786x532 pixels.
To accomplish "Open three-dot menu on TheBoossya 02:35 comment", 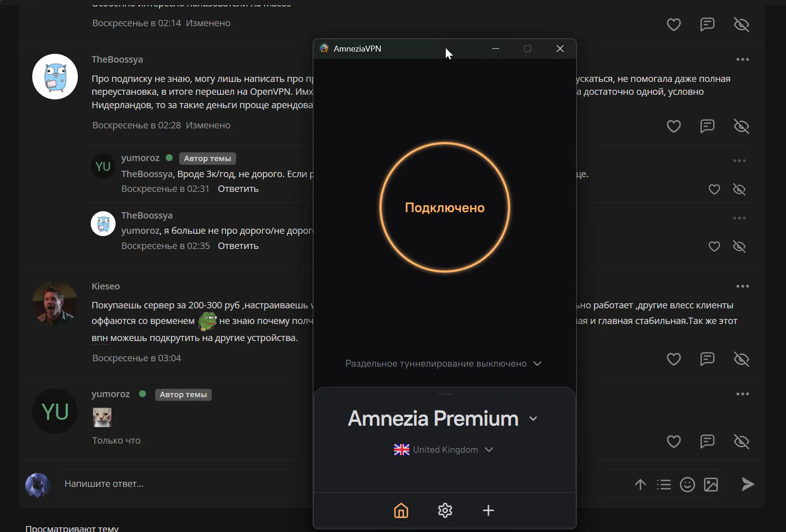I will 739,218.
